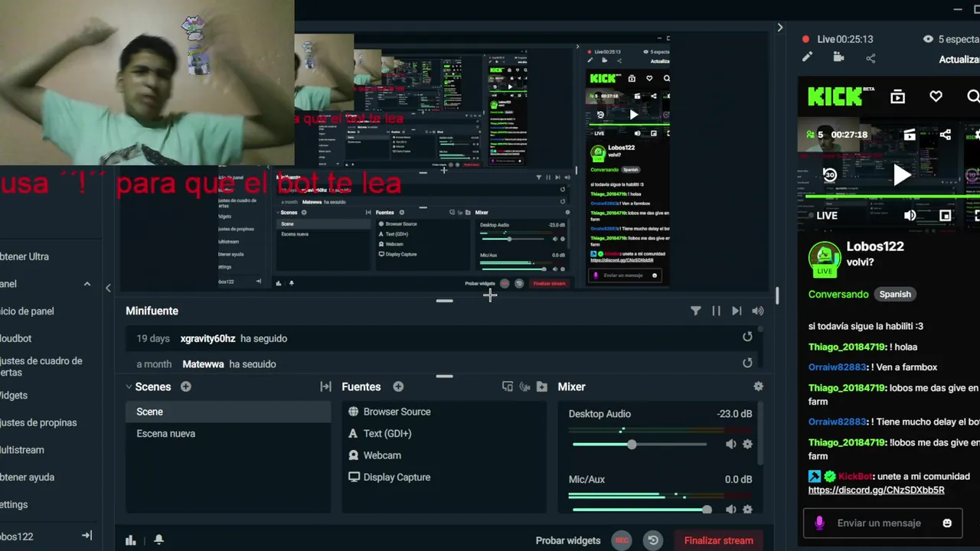Click share icon under Live timer

coord(871,57)
